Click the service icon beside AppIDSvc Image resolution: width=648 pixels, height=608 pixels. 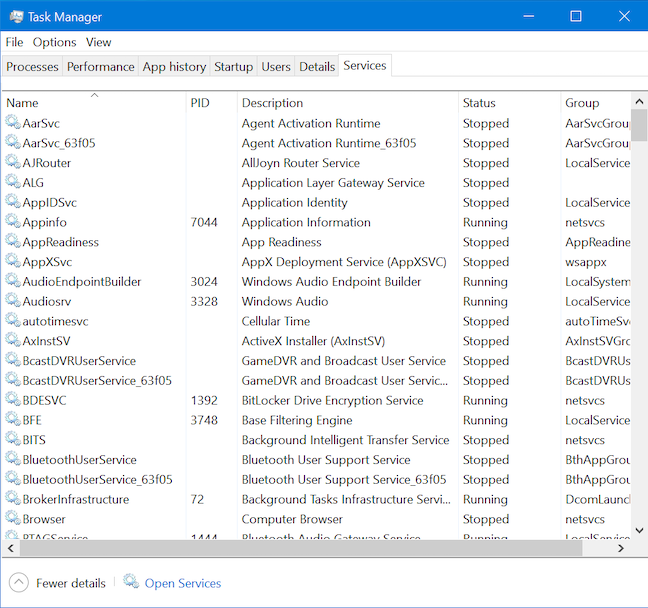pos(13,202)
